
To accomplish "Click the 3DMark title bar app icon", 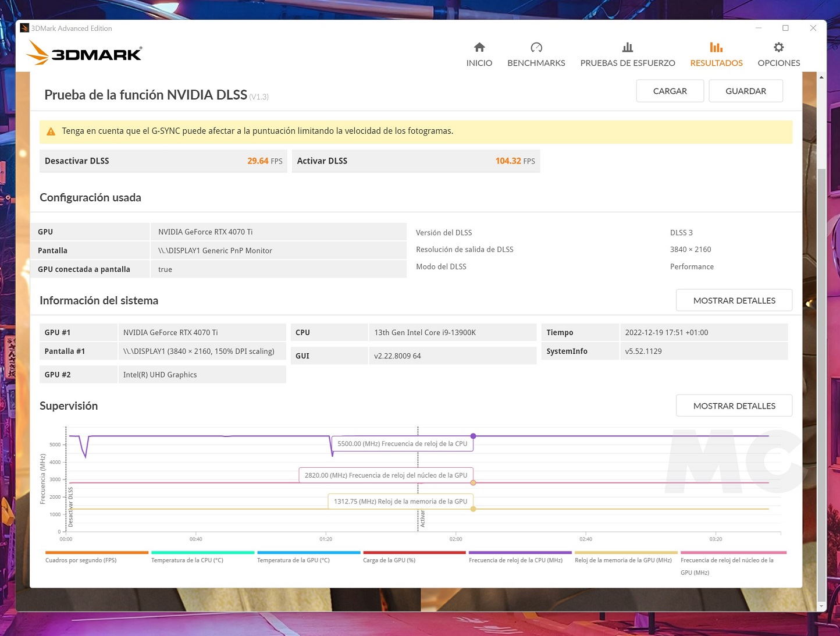I will 24,28.
